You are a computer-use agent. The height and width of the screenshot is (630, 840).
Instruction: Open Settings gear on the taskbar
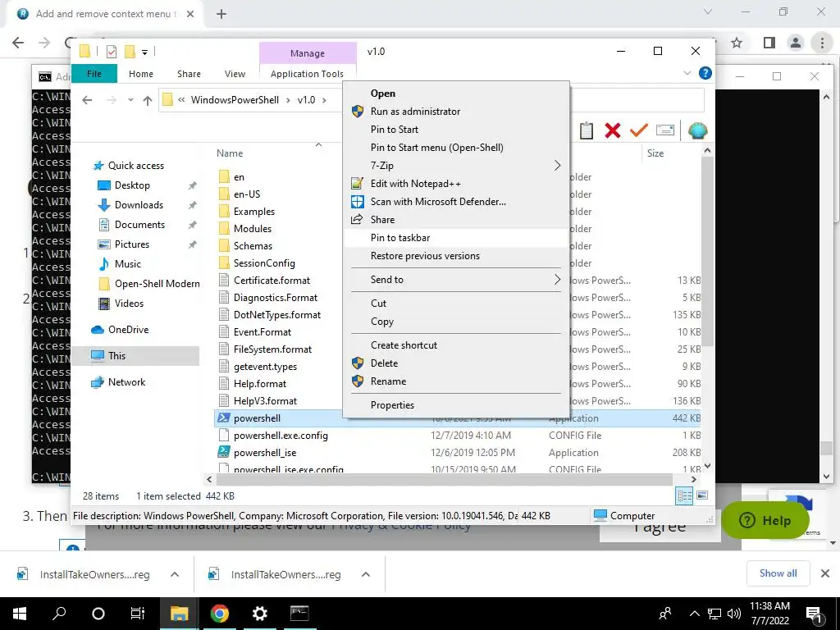tap(260, 614)
